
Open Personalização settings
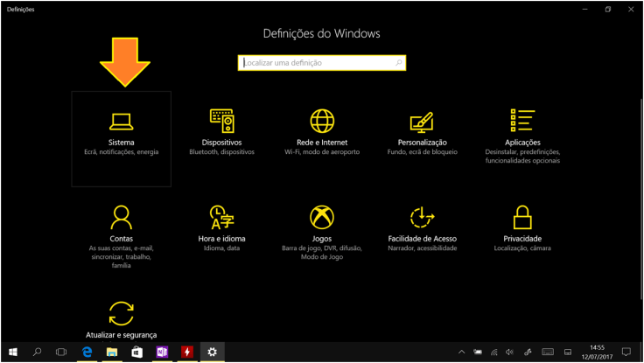[422, 133]
